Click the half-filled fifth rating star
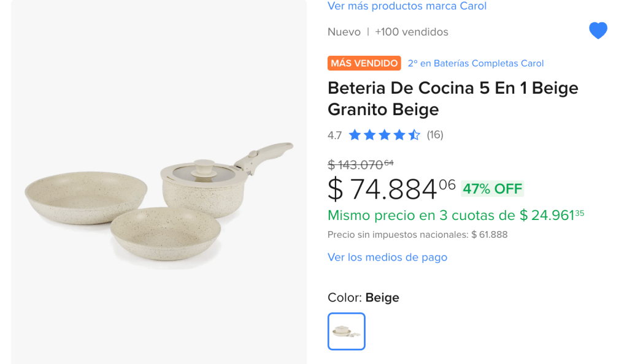Viewport: 627px width, 364px height. pyautogui.click(x=415, y=135)
